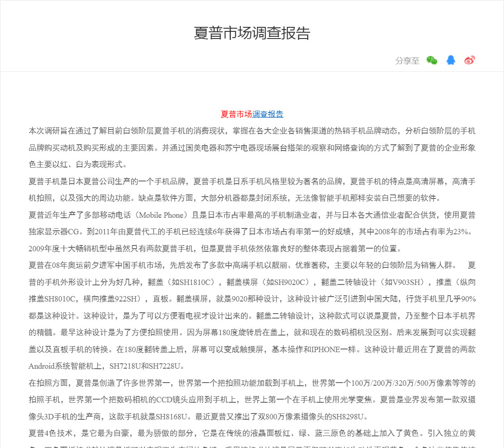Click the model name SH7218U

click(x=125, y=366)
